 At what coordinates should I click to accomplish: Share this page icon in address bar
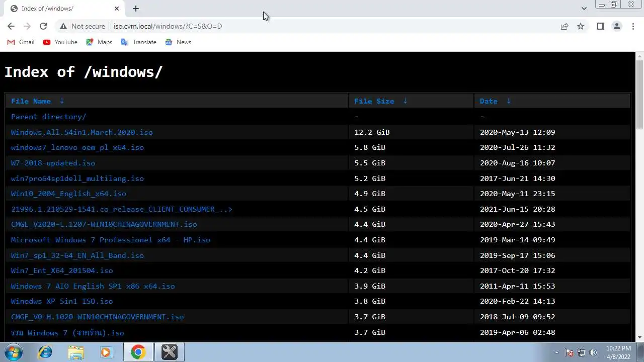[565, 26]
